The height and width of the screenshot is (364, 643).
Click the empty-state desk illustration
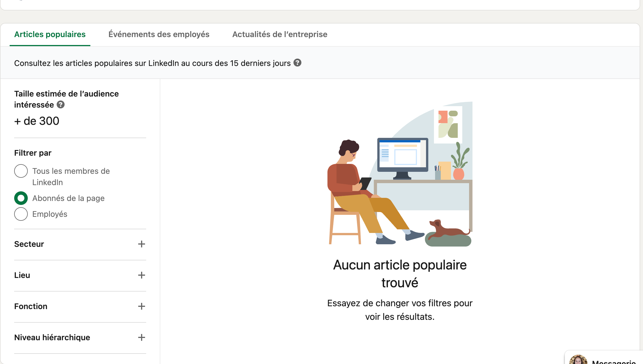(x=400, y=174)
